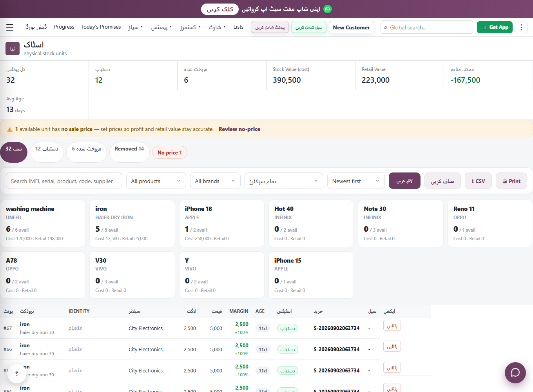Select the Note 30 INFINIX card
The width and height of the screenshot is (533, 392).
tap(401, 223)
